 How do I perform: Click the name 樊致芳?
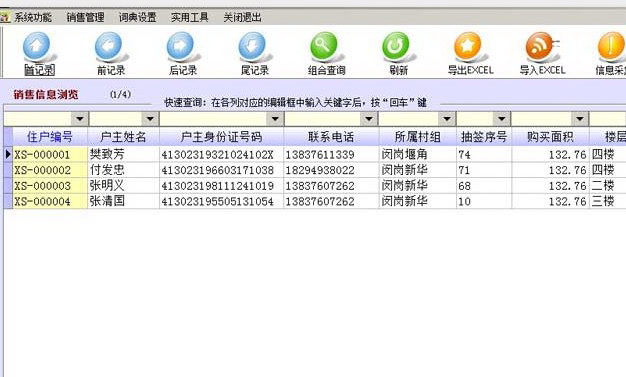(107, 154)
